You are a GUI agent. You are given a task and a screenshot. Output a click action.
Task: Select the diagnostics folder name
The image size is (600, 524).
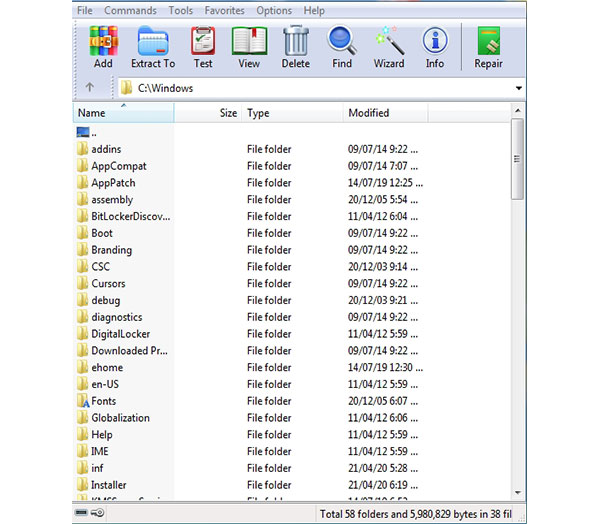pos(117,317)
